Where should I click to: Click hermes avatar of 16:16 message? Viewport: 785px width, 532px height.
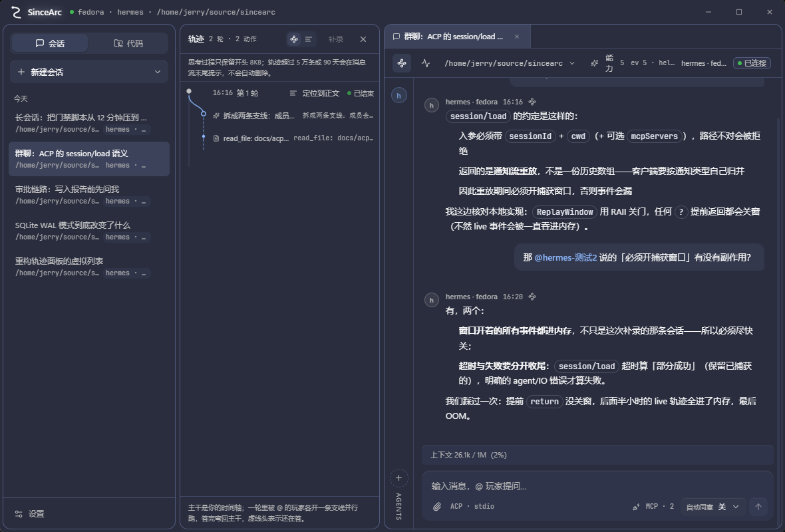click(432, 105)
